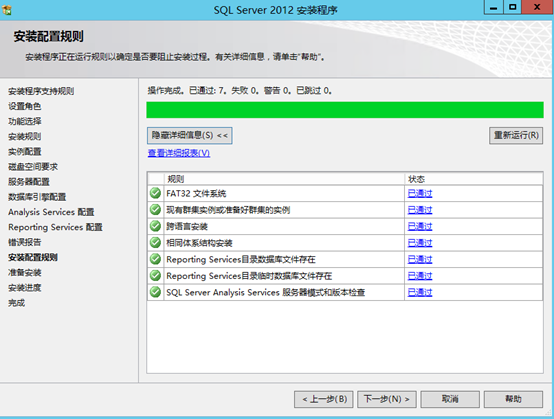Minimize the SQL Server 2012 setup window
The image size is (554, 419).
click(494, 7)
